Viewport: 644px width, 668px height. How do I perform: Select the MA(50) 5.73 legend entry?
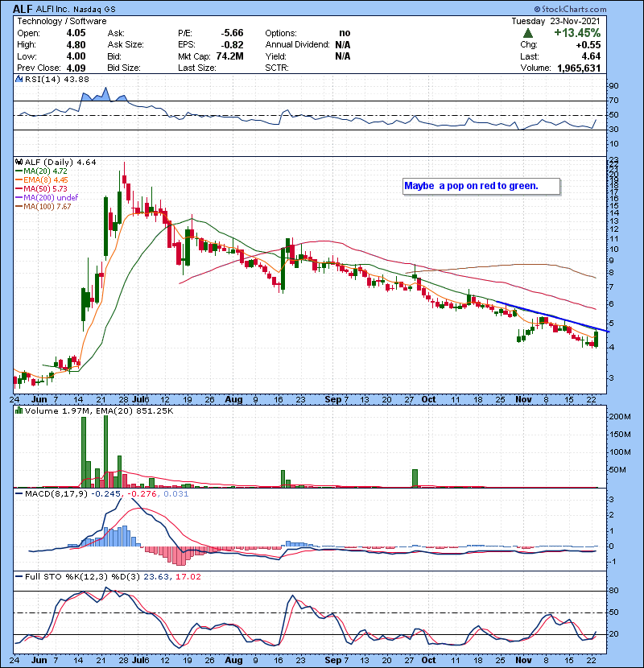click(41, 188)
